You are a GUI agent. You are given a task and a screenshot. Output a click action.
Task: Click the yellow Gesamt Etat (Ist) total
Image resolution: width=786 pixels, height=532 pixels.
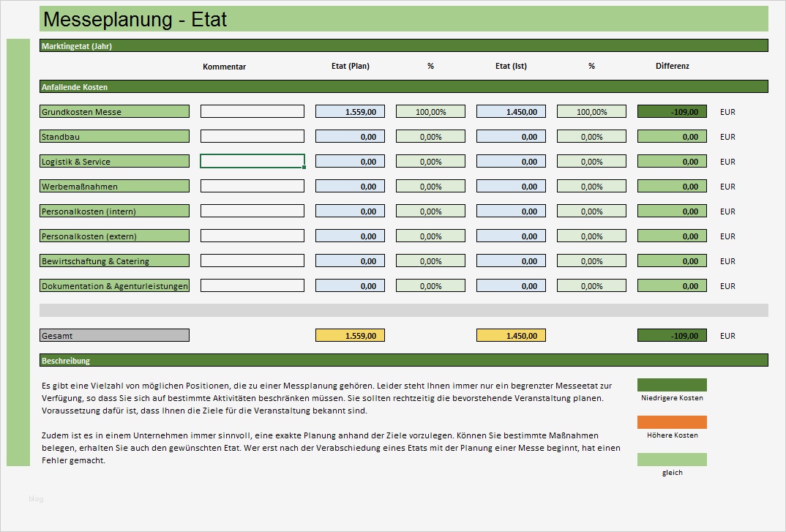511,335
